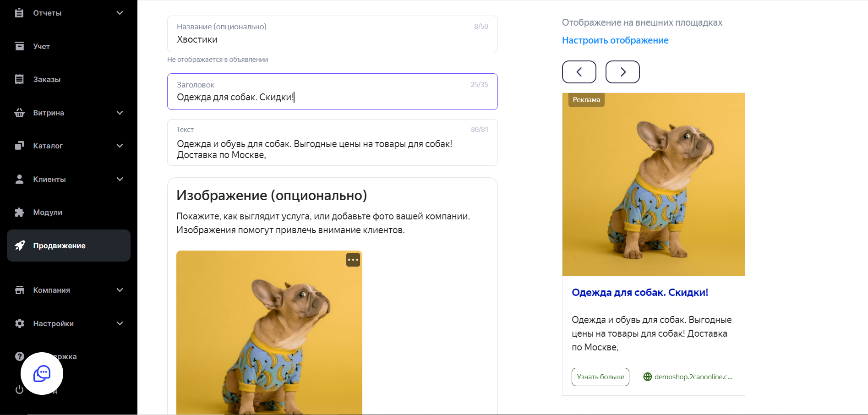
Task: Open the chat support bubble
Action: [x=42, y=373]
